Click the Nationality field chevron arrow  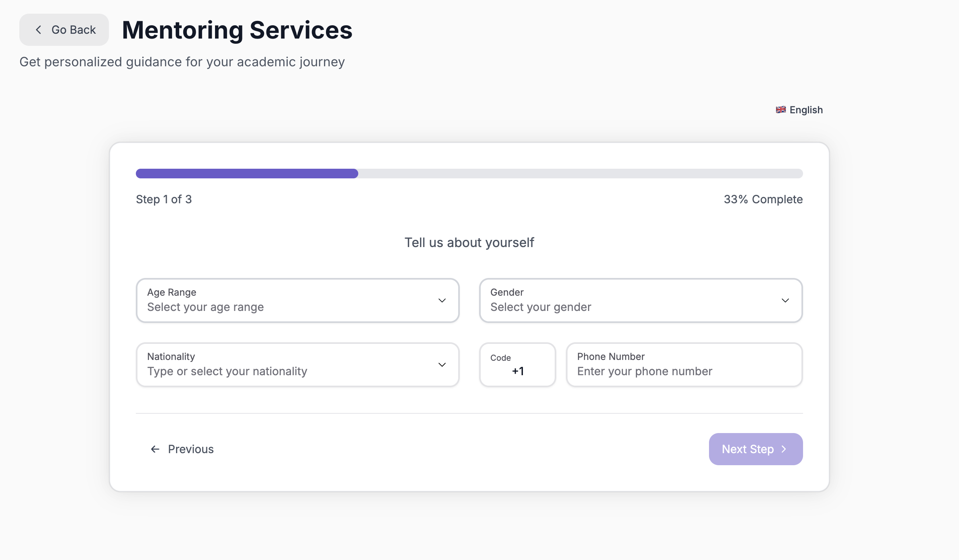pyautogui.click(x=442, y=365)
